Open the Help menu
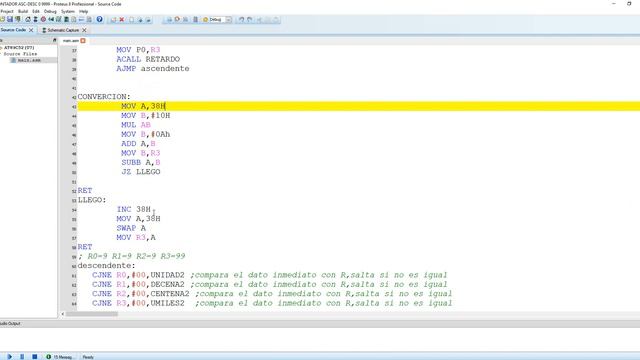 pyautogui.click(x=84, y=11)
